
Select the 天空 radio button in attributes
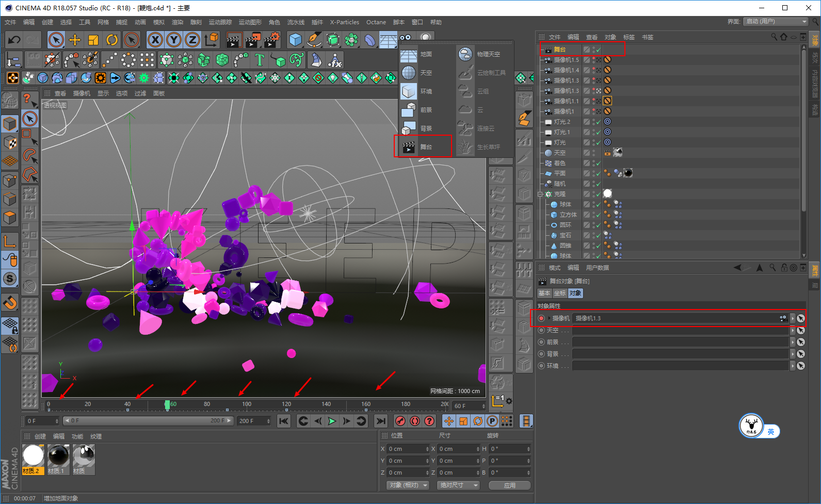[x=541, y=330]
